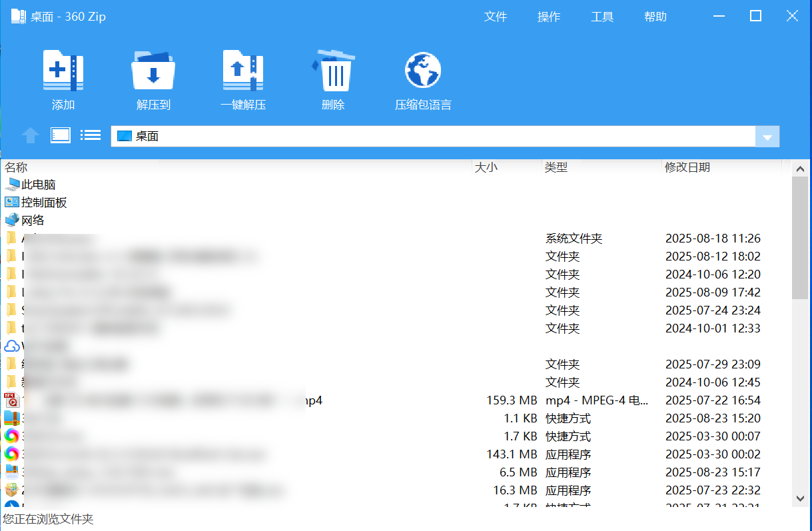The height and width of the screenshot is (531, 812).
Task: Open 压缩包语言 globe icon
Action: click(423, 70)
